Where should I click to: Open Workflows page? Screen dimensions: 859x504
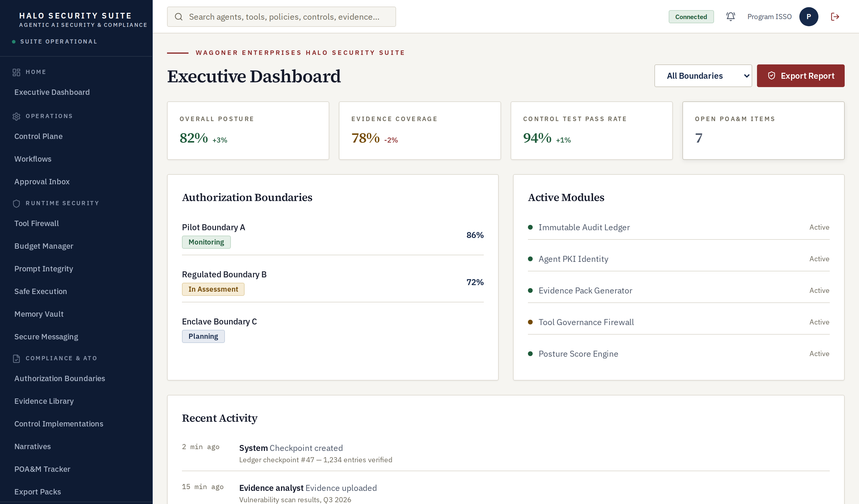coord(33,159)
